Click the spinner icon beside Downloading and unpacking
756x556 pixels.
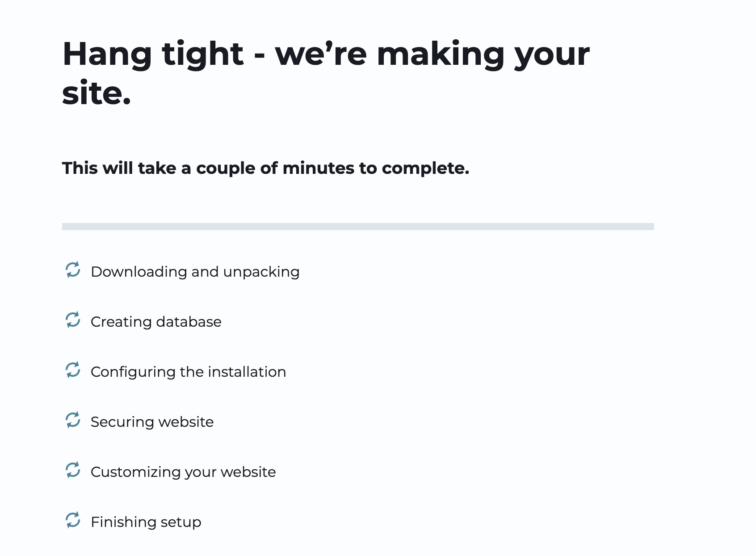(x=73, y=270)
